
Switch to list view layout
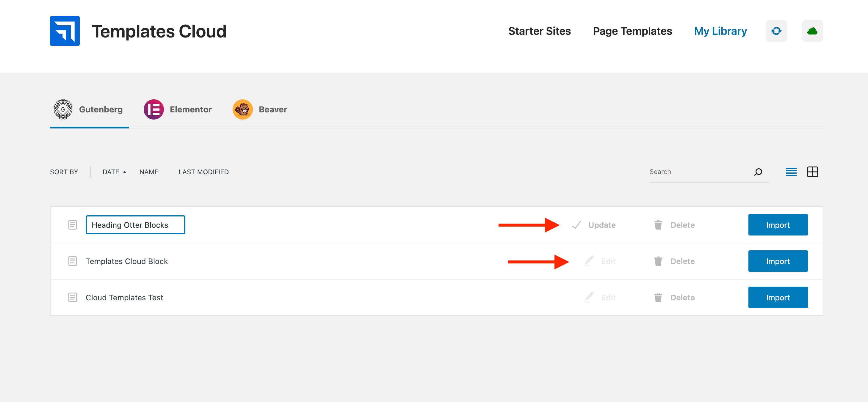click(x=791, y=172)
